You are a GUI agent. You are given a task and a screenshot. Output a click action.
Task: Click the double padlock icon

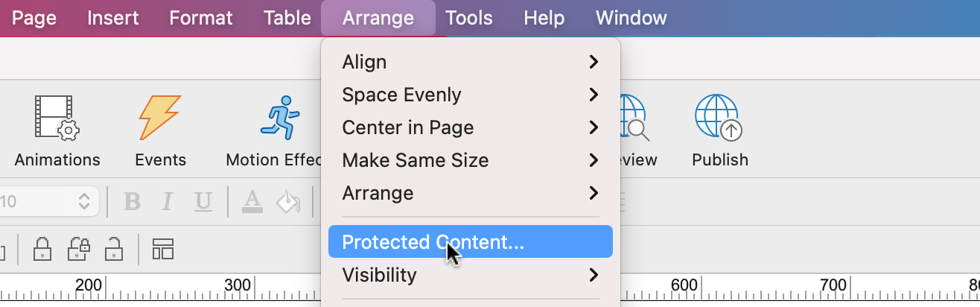(78, 248)
